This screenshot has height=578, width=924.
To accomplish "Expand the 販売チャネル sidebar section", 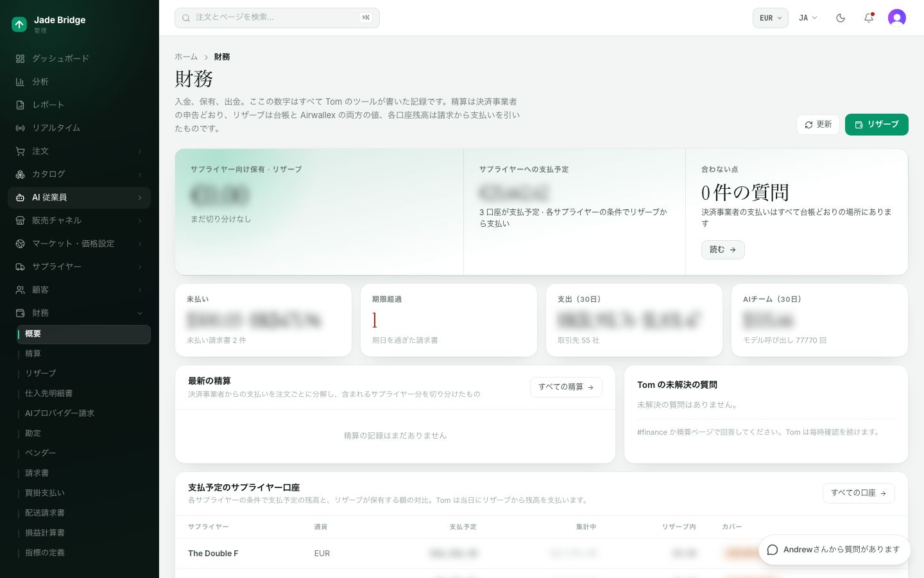I will tap(79, 220).
